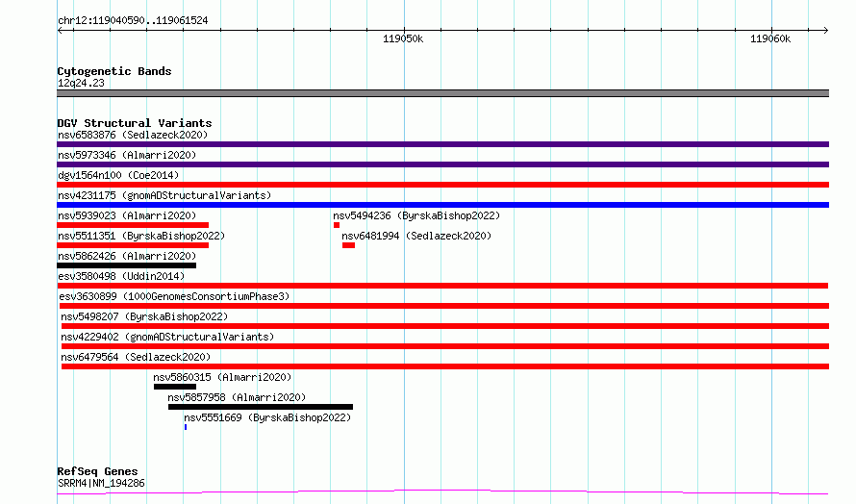The image size is (856, 504).
Task: Open the nsv5973346 (Almarri2020) label
Action: click(x=127, y=155)
